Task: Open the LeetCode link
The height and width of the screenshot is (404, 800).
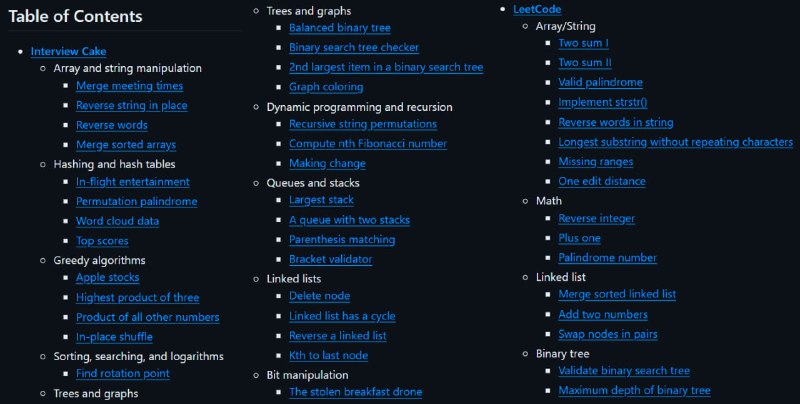Action: pyautogui.click(x=537, y=9)
